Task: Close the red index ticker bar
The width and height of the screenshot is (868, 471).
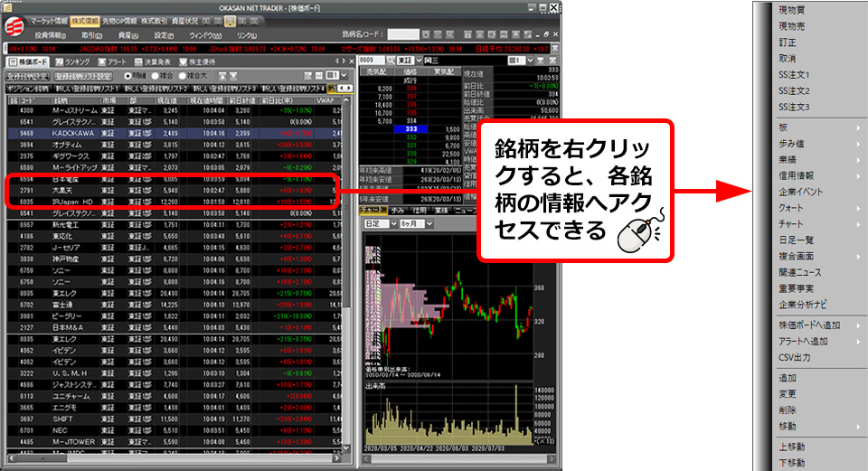Action: [555, 48]
